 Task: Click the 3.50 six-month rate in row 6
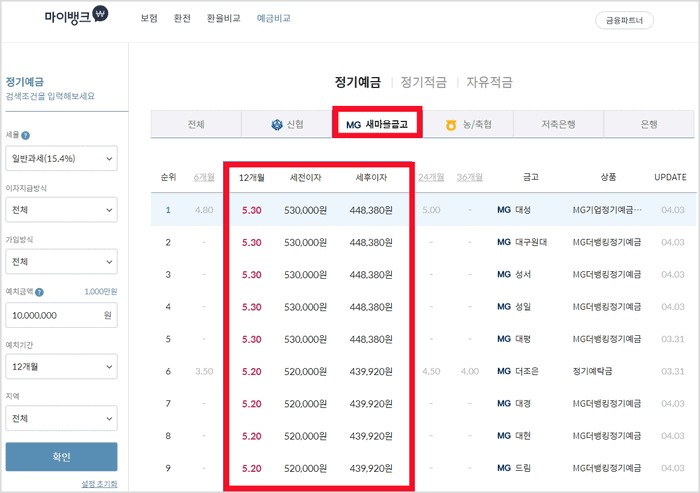[x=204, y=372]
